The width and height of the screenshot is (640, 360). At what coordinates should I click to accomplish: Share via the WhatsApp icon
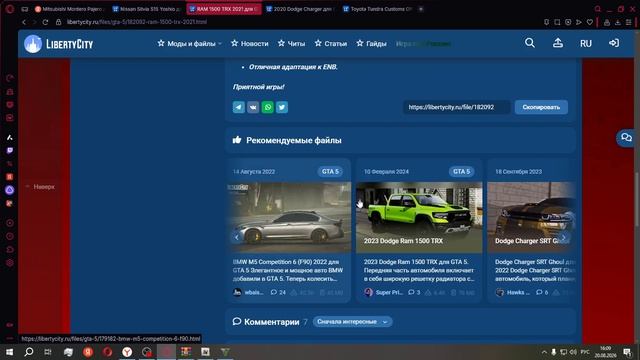(268, 107)
